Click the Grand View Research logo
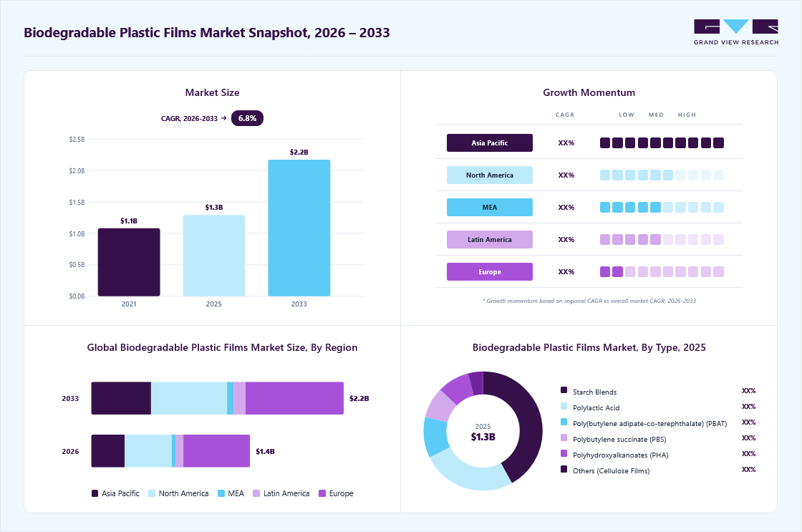This screenshot has height=532, width=802. click(736, 32)
